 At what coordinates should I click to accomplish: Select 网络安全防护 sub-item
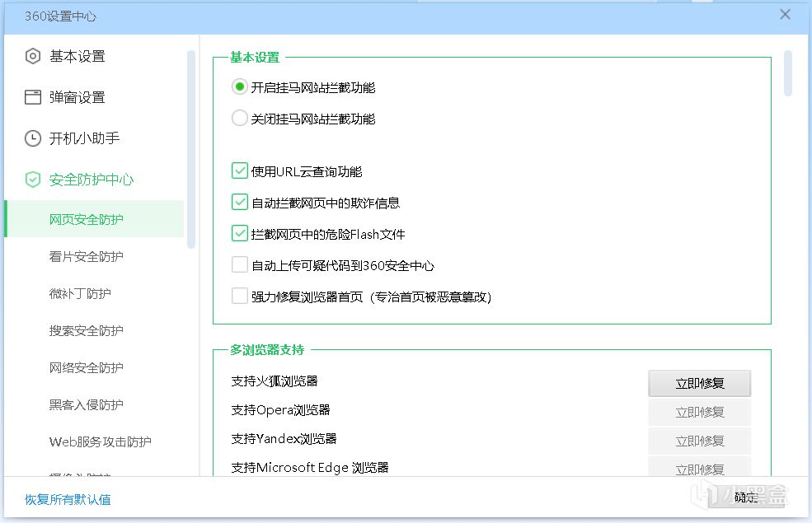click(x=86, y=368)
